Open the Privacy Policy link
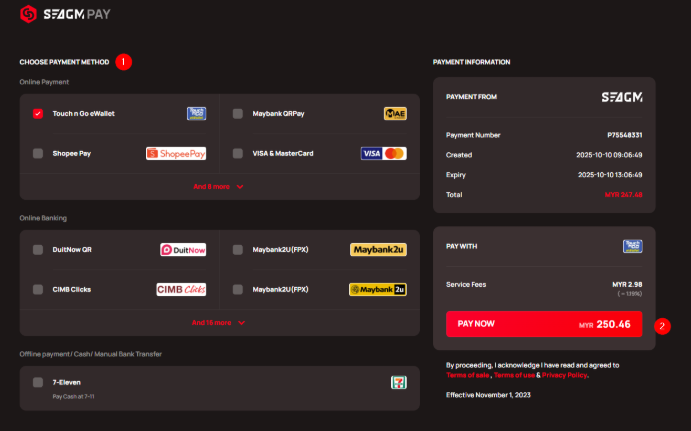691x431 pixels. coord(565,375)
